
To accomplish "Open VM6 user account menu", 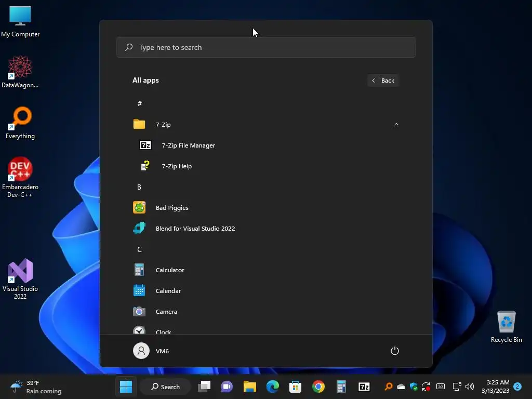I will coord(151,351).
